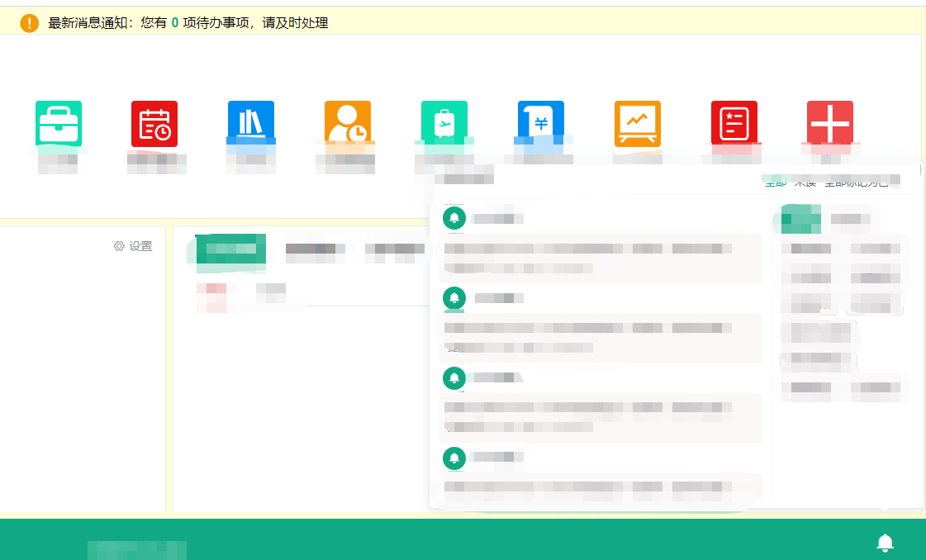The image size is (926, 560).
Task: Open the red starred document icon
Action: pos(734,123)
